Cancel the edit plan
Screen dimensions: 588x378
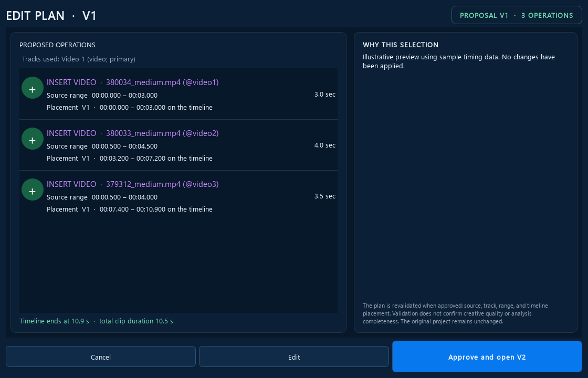(100, 356)
